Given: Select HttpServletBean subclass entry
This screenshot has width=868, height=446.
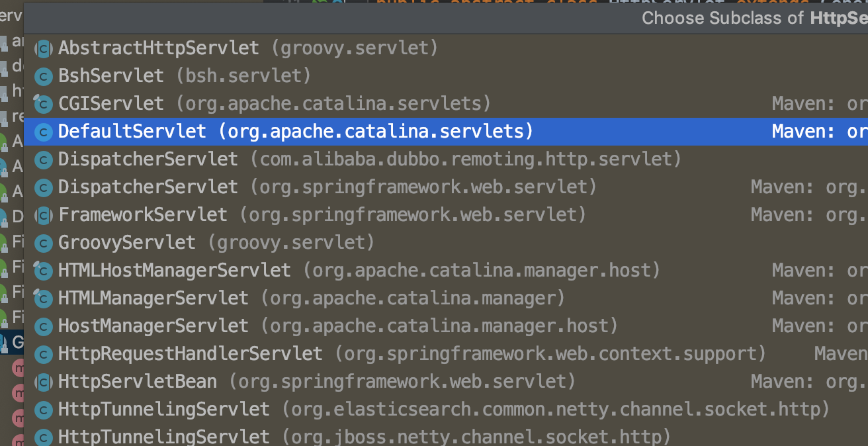Looking at the screenshot, I should coord(446,382).
